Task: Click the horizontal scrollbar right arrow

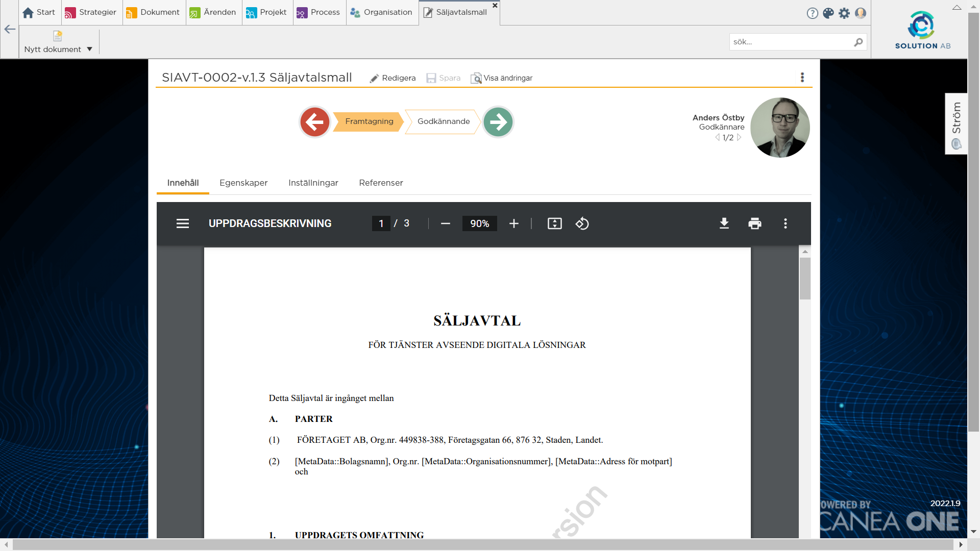Action: [960, 545]
